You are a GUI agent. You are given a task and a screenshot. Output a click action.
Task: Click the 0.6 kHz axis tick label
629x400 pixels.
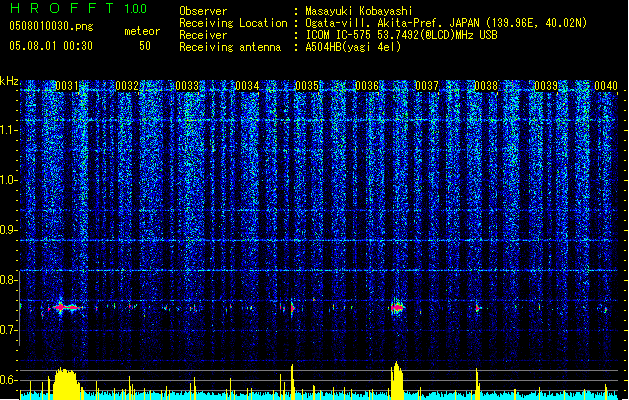[8, 380]
